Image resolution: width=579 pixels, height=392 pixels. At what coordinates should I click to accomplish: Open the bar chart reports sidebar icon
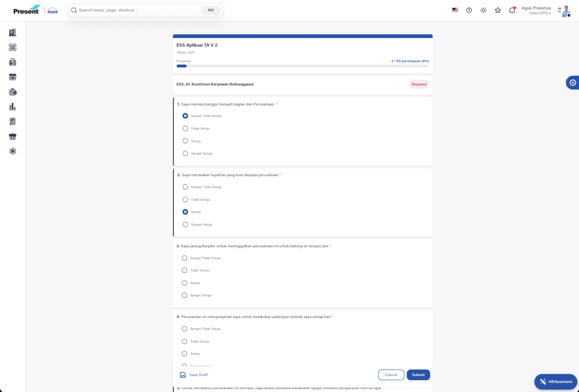[13, 107]
